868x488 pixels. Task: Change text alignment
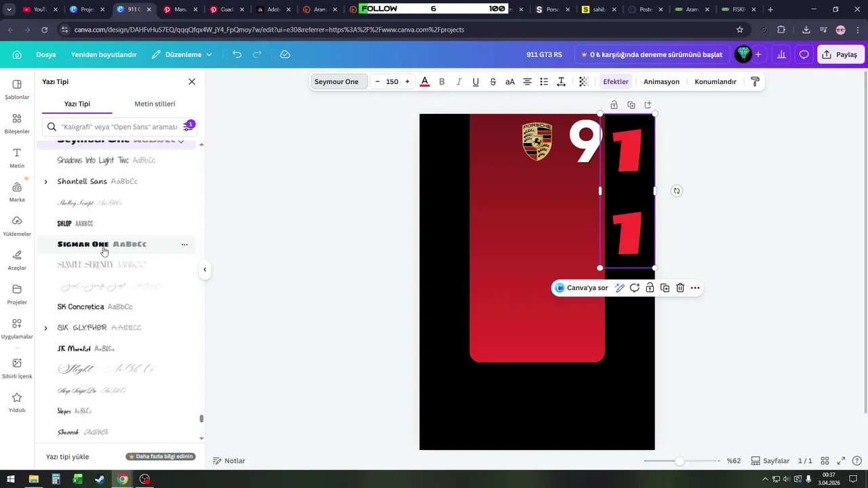527,81
